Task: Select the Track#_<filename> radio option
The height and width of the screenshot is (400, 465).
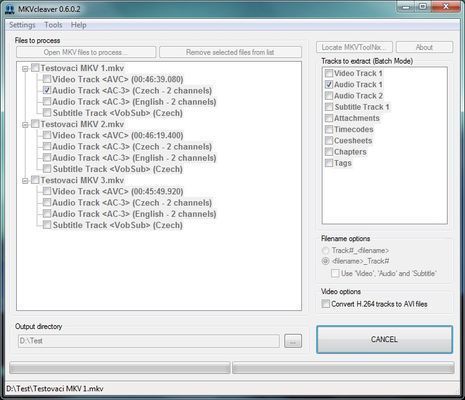Action: click(x=325, y=250)
